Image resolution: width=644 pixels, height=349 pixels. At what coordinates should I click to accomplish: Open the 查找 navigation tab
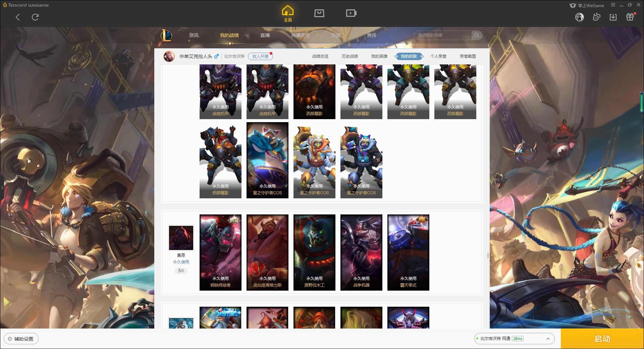372,35
